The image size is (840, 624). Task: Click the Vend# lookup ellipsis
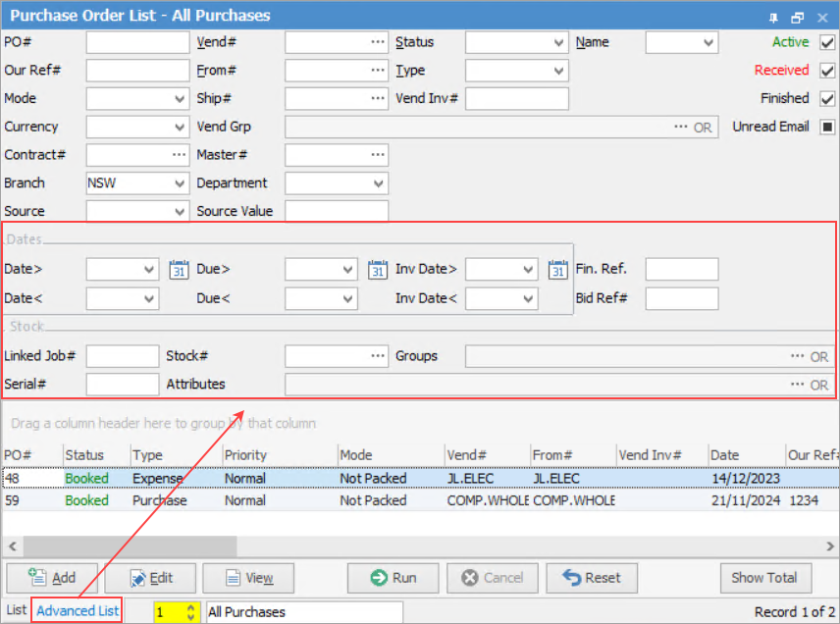point(378,42)
